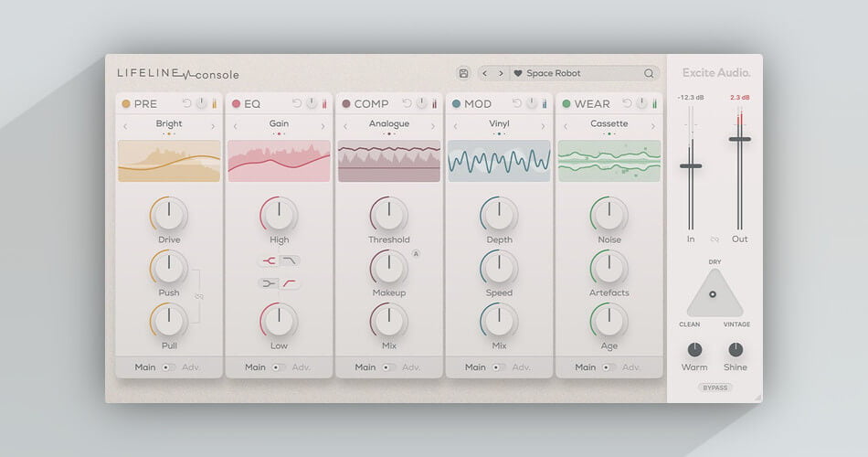This screenshot has height=457, width=868.
Task: Select Main view in the MOD module
Action: (475, 367)
